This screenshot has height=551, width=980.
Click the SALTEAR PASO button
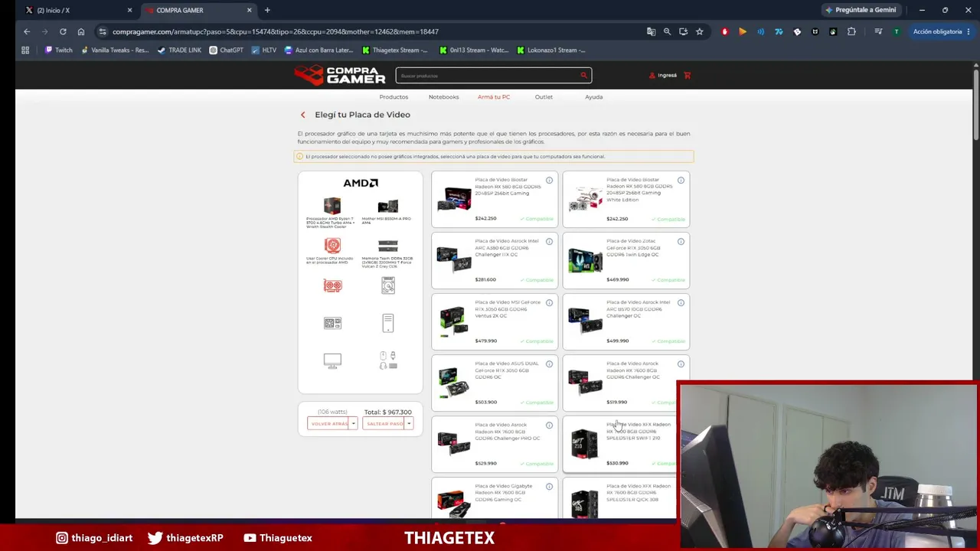click(384, 423)
